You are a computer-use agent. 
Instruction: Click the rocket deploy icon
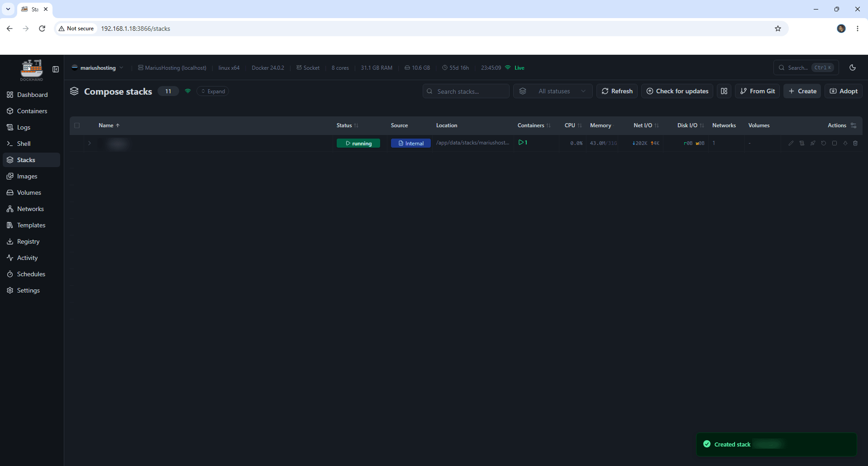point(812,143)
